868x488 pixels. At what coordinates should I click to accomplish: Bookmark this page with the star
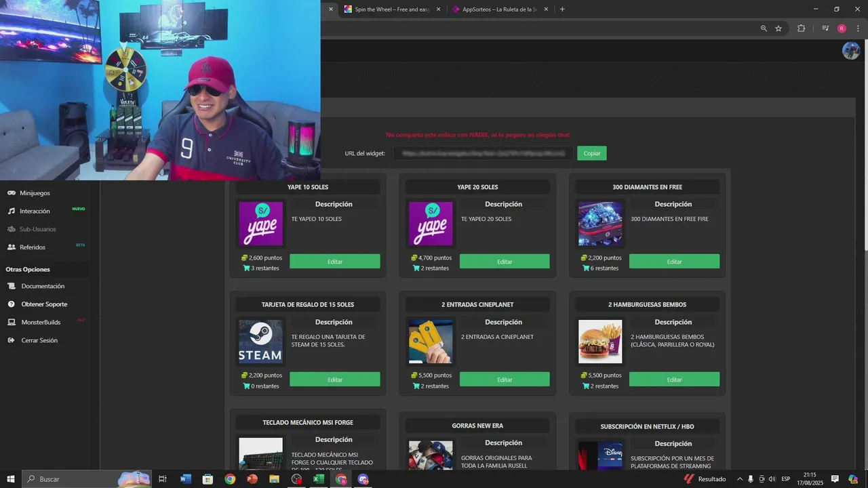coord(778,28)
